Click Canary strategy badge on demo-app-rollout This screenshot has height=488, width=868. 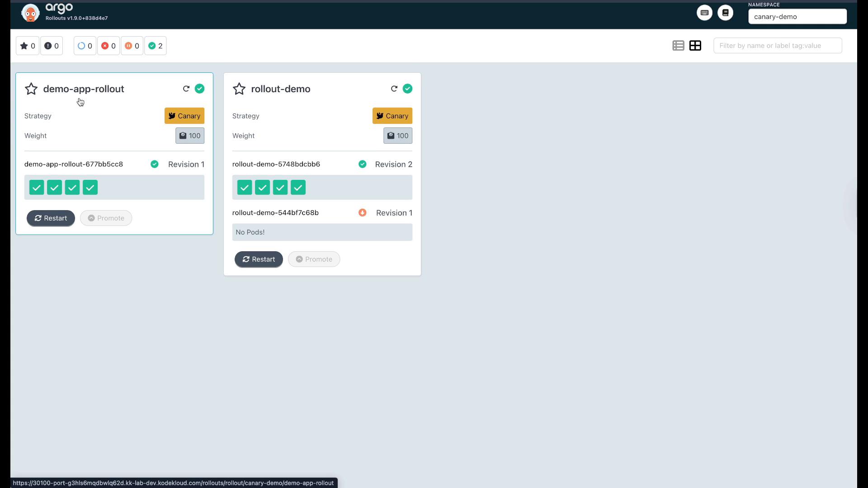pos(184,116)
